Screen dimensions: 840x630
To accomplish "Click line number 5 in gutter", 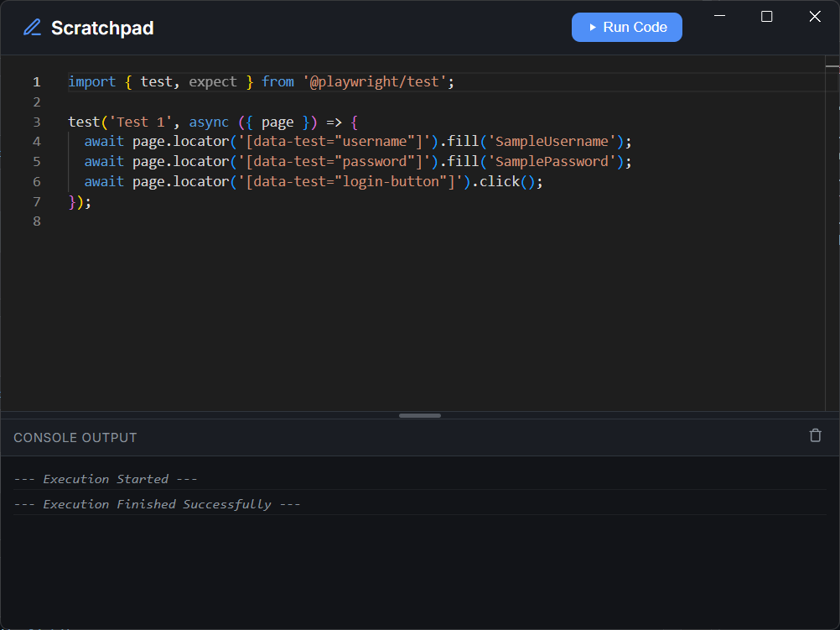I will click(x=36, y=161).
